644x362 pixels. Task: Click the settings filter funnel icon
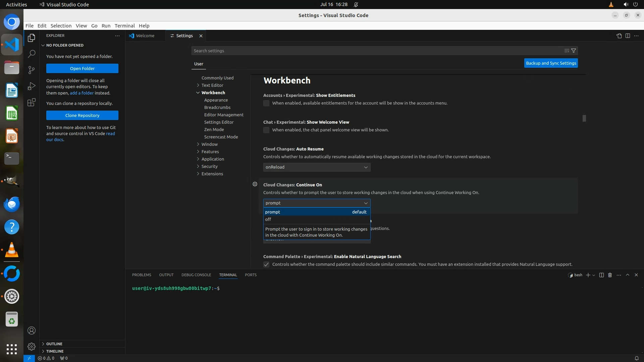coord(574,51)
